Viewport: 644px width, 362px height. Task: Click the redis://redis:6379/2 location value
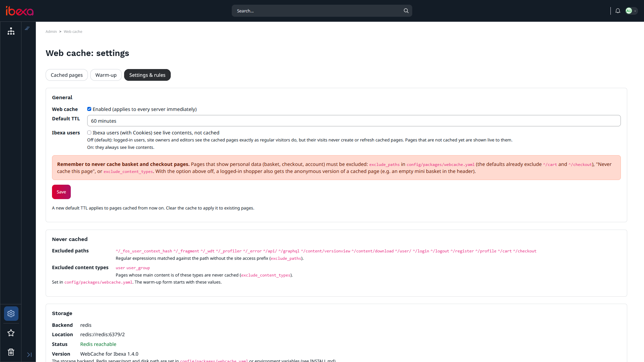point(102,335)
